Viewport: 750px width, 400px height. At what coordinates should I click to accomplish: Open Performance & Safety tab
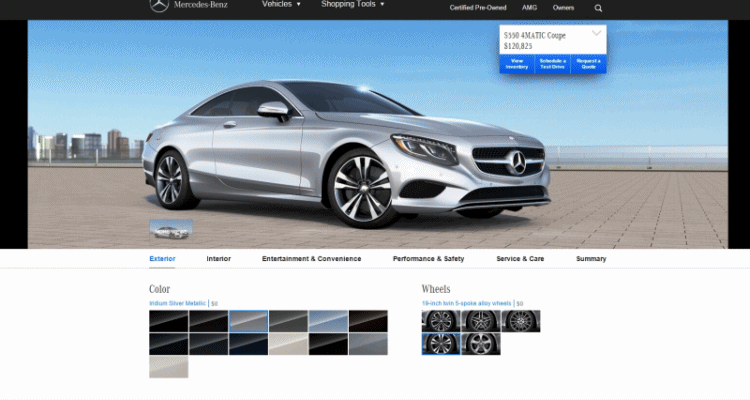pyautogui.click(x=429, y=259)
